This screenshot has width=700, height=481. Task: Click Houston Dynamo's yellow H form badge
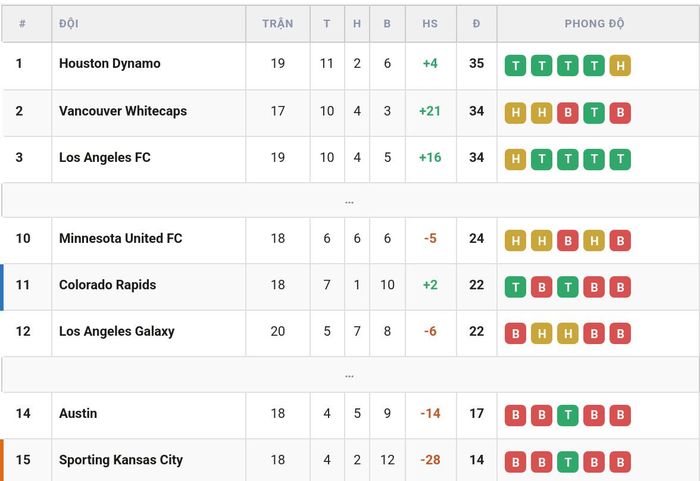620,66
